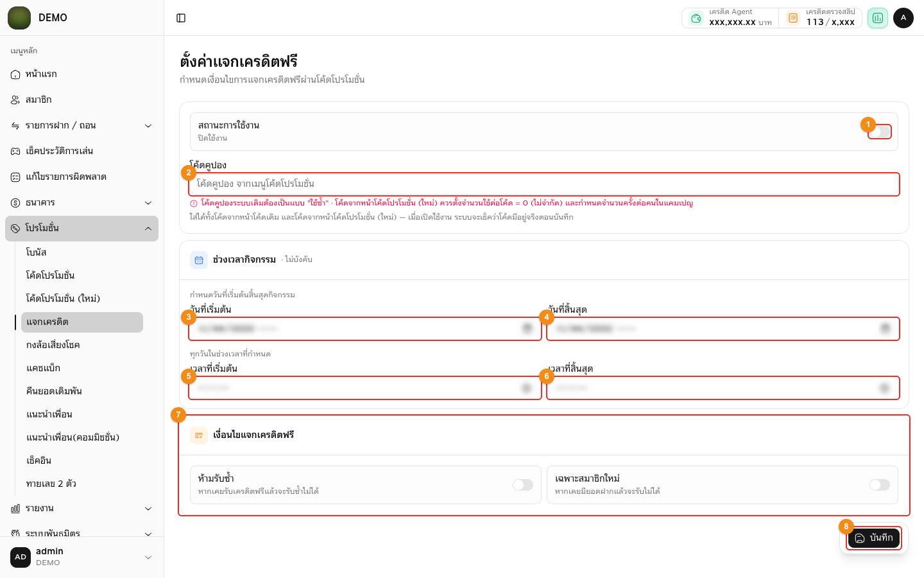Click the เช็คประวัติการเล่น gamepad icon

click(x=15, y=152)
